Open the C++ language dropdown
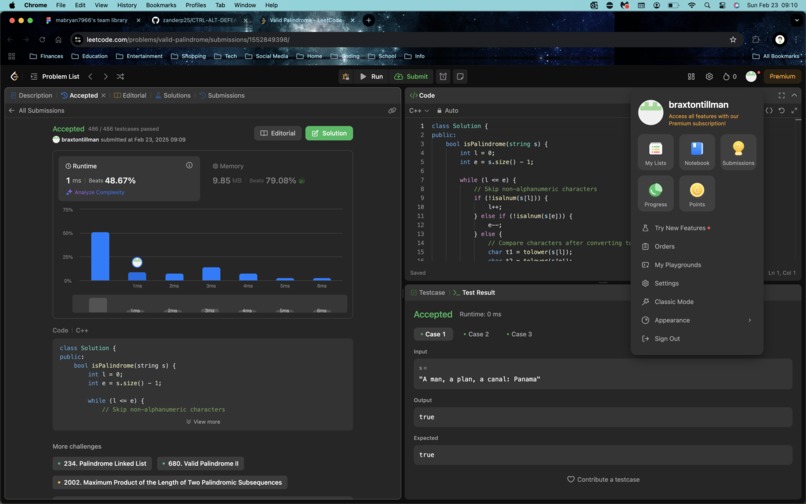806x504 pixels. (x=419, y=111)
